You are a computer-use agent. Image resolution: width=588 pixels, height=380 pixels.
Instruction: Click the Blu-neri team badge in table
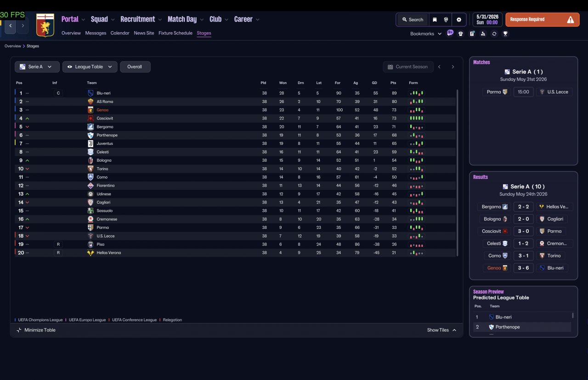click(90, 93)
